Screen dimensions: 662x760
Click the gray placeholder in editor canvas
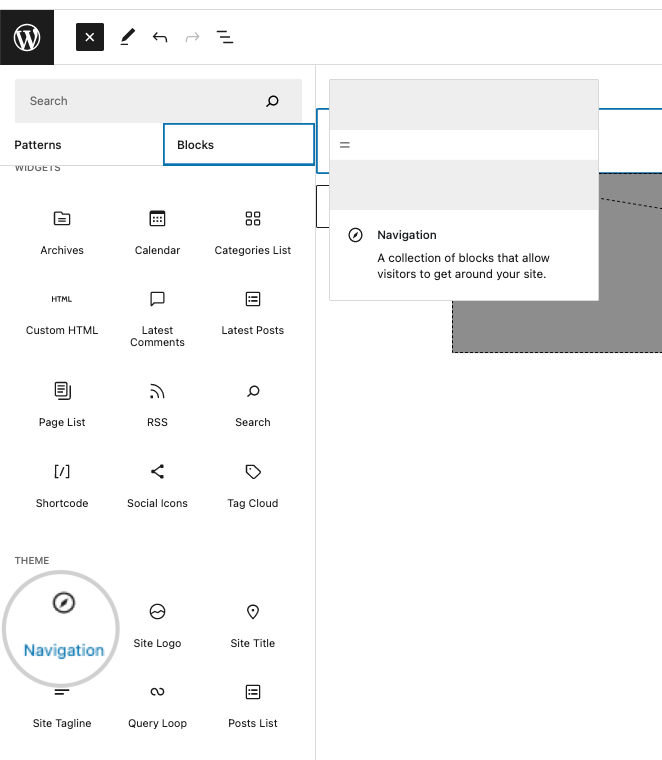pos(557,326)
